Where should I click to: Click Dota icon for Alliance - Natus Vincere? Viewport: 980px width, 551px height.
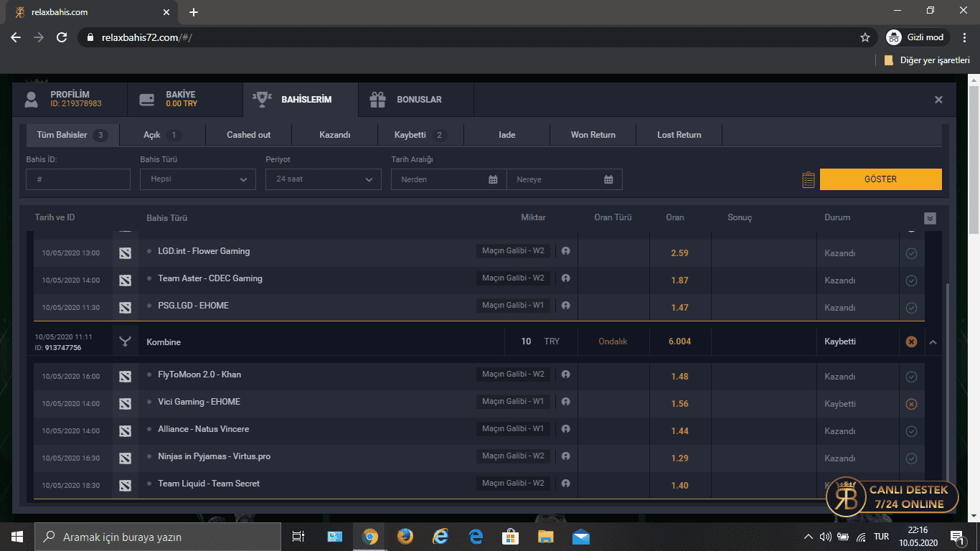click(126, 431)
